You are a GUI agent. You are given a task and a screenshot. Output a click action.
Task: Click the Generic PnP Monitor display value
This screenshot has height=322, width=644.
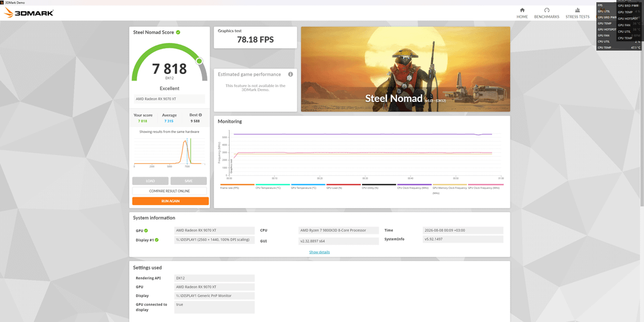click(x=215, y=296)
